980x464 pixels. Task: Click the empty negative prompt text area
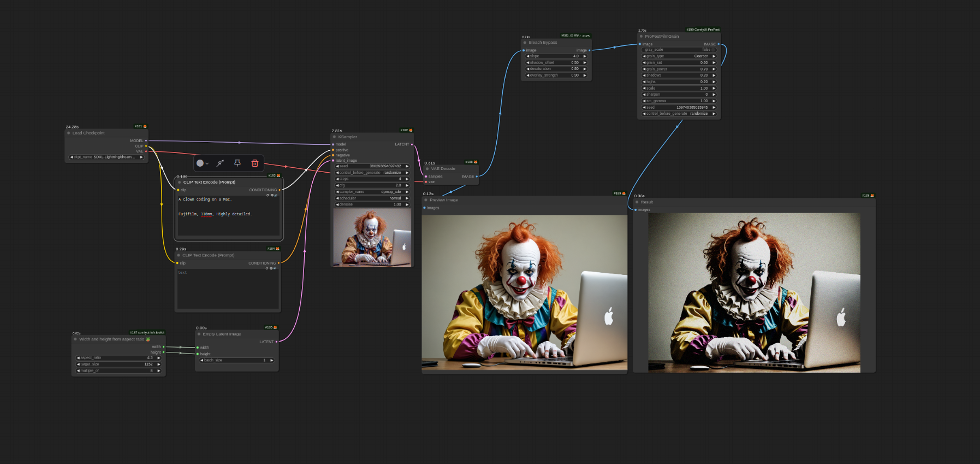[227, 289]
